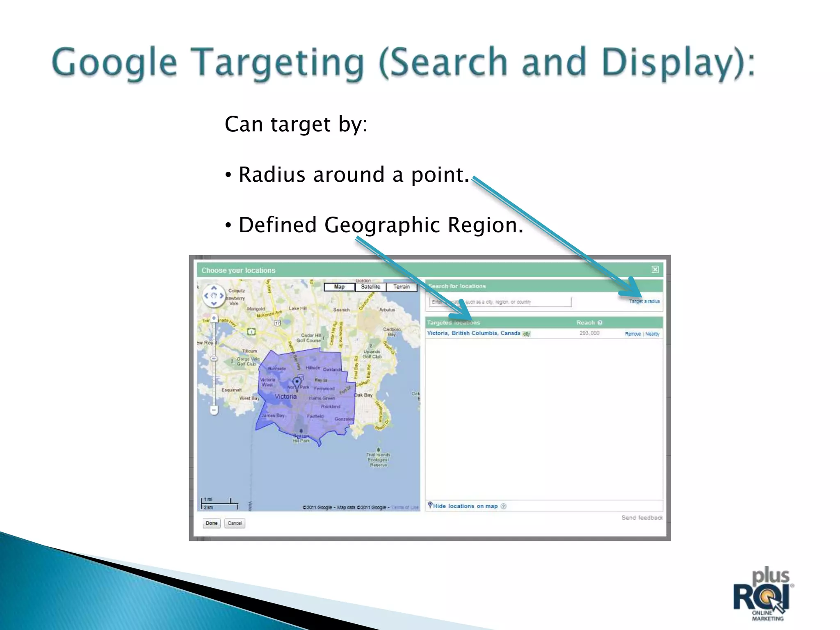The width and height of the screenshot is (840, 630).
Task: Click the Trial Islands reserve tree icon
Action: coord(378,450)
